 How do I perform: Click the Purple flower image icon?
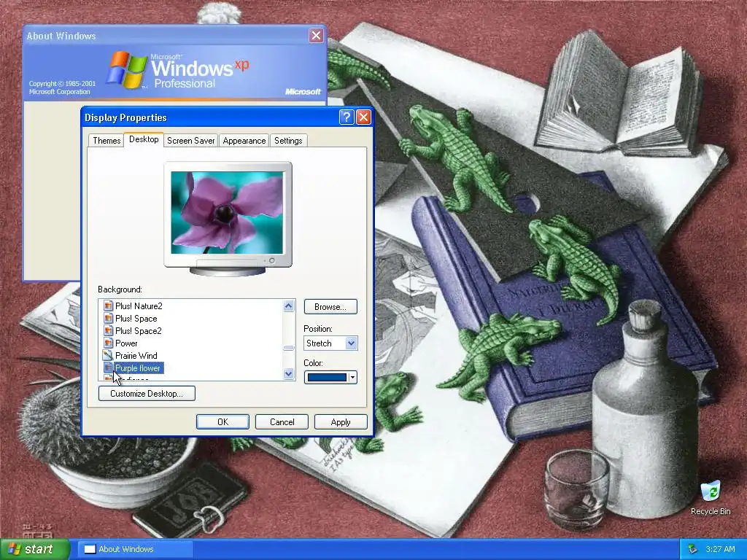(109, 367)
